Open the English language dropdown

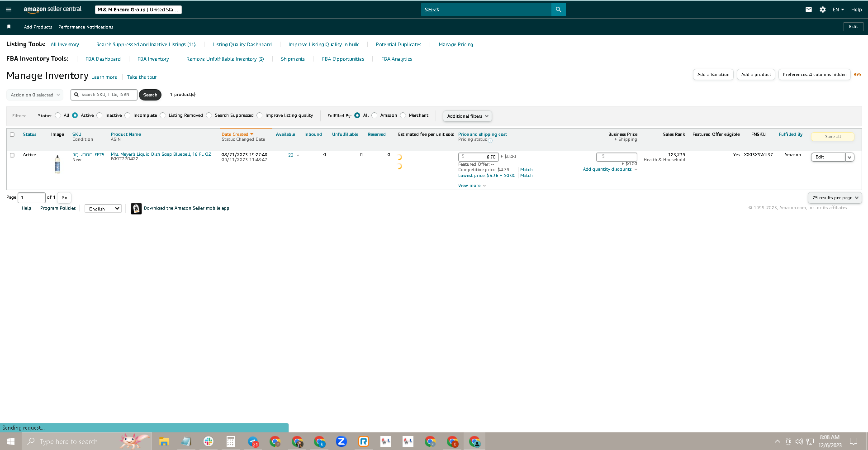pos(103,209)
